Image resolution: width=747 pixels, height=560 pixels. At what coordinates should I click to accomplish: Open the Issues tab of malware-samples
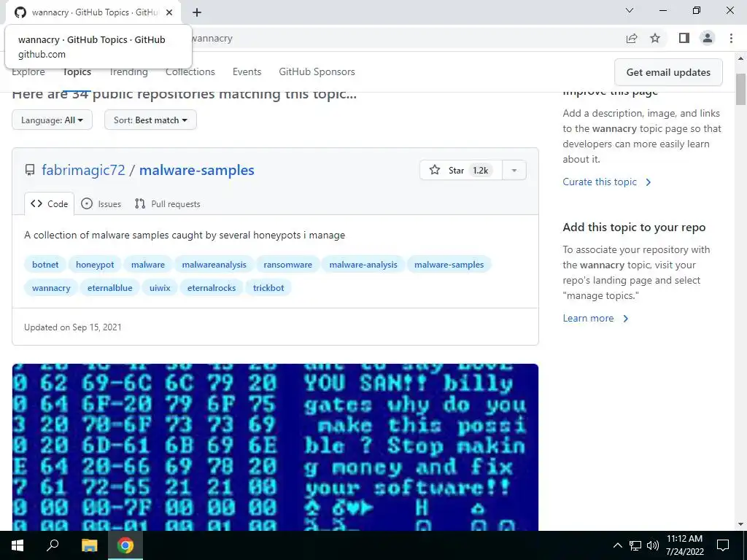pos(101,204)
